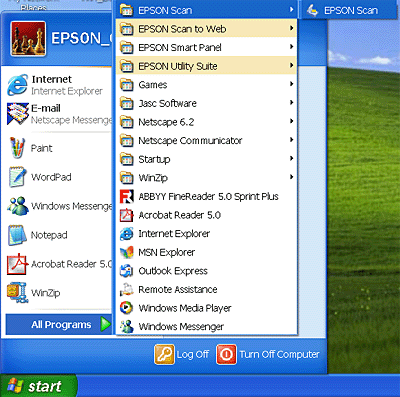Image resolution: width=400 pixels, height=397 pixels.
Task: Expand the Games submenu arrow
Action: pos(291,84)
